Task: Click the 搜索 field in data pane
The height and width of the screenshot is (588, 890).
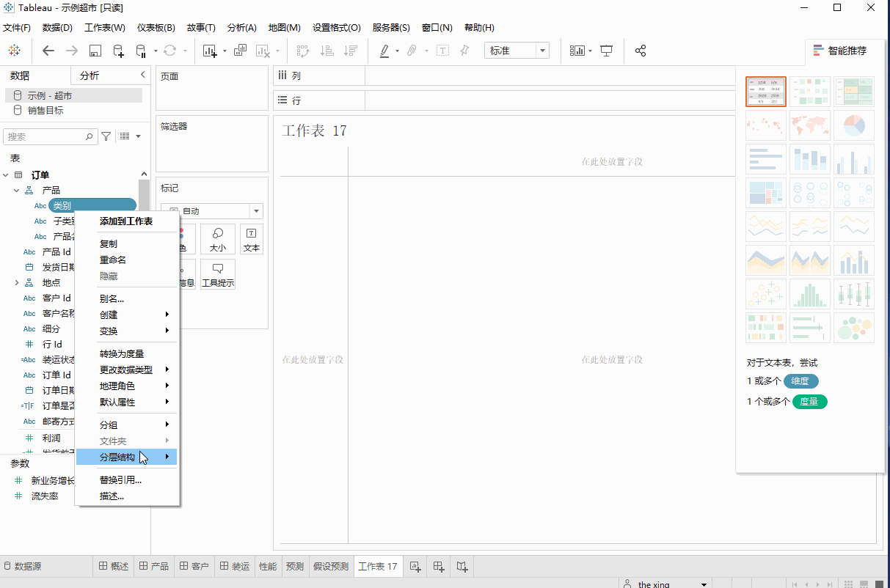Action: 50,136
